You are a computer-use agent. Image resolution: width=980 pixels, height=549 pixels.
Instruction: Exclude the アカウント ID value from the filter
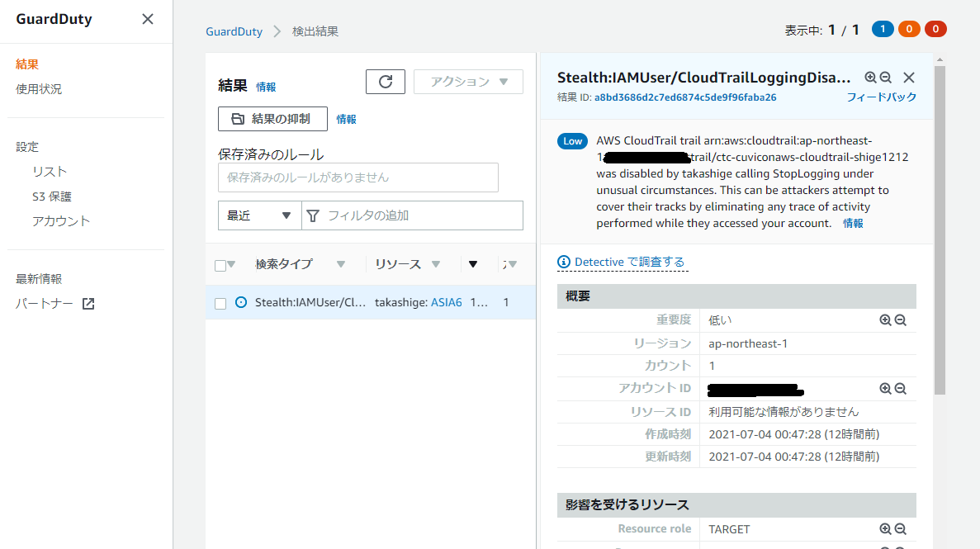point(901,388)
